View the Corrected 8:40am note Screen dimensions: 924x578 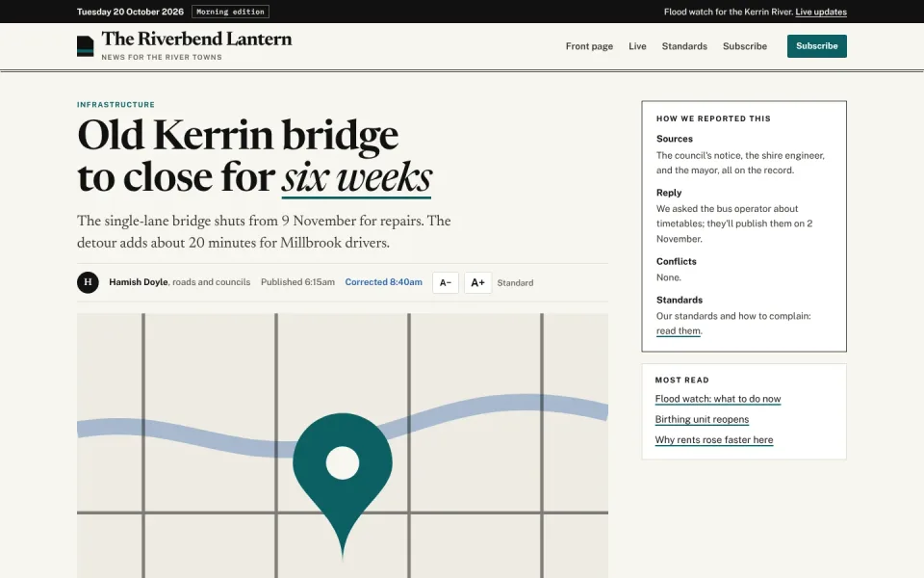[x=384, y=282]
